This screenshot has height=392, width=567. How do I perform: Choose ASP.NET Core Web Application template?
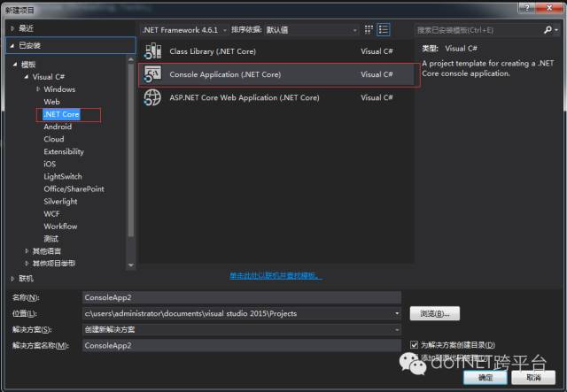click(x=276, y=97)
